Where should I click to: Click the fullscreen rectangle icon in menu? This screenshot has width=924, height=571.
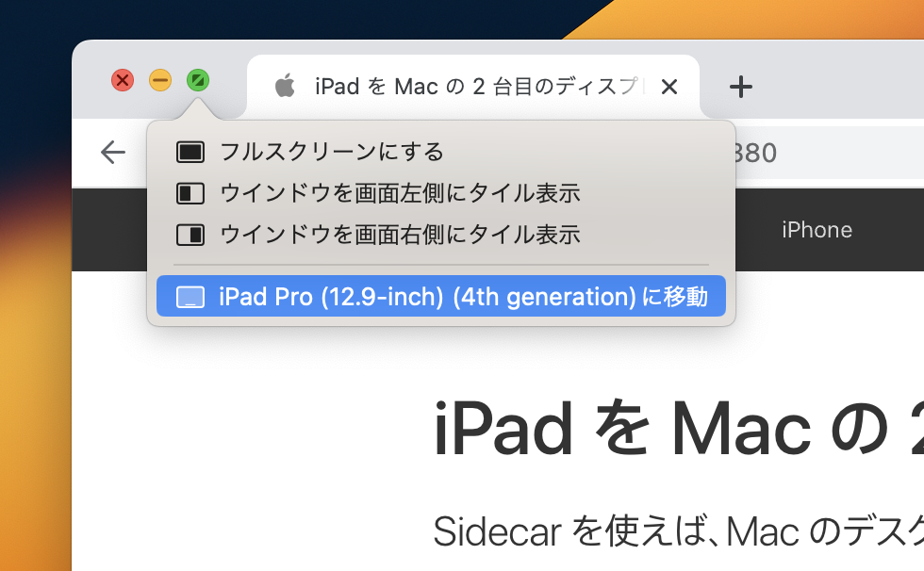click(x=190, y=152)
